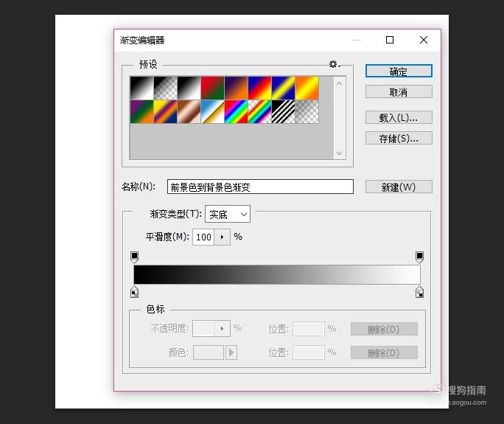The height and width of the screenshot is (424, 504).
Task: Choose the full spectrum rainbow preset
Action: point(237,111)
